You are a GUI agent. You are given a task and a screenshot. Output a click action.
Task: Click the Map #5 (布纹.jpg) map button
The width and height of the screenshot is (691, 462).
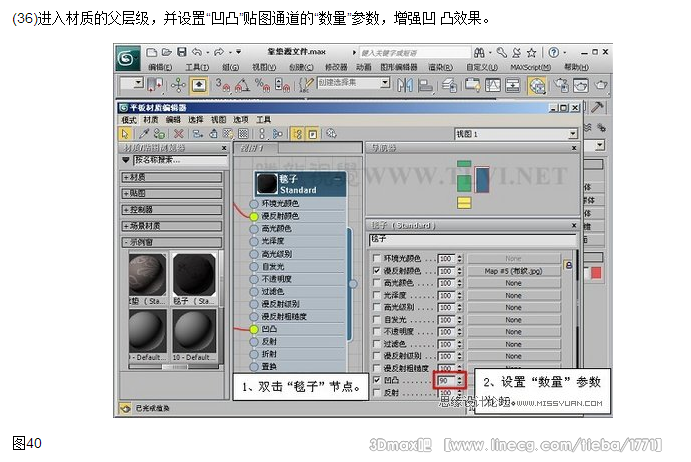tap(513, 270)
